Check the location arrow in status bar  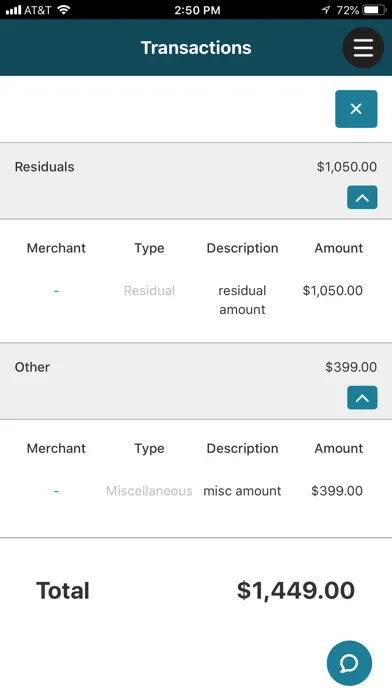click(x=326, y=10)
